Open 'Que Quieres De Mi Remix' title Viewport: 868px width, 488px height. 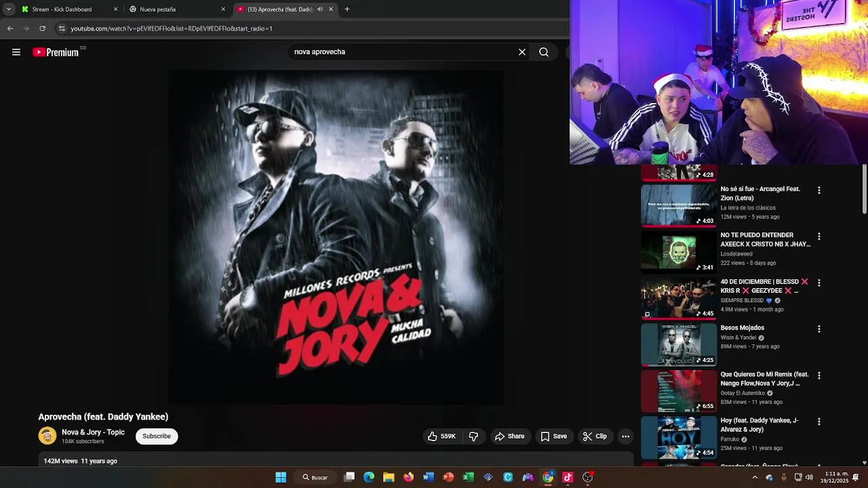[x=764, y=379]
